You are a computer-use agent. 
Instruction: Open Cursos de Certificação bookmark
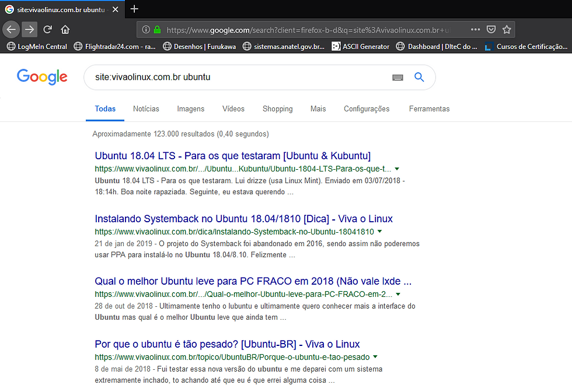pos(526,46)
